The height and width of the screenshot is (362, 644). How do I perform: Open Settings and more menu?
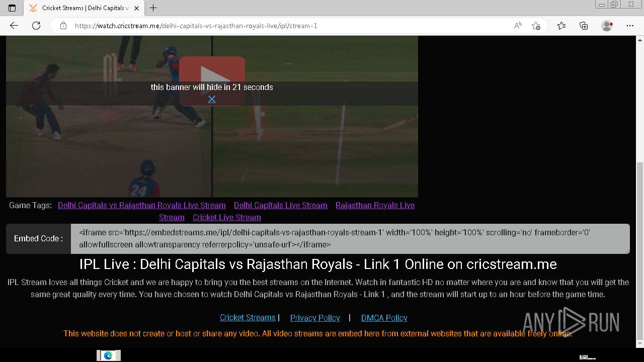tap(630, 26)
